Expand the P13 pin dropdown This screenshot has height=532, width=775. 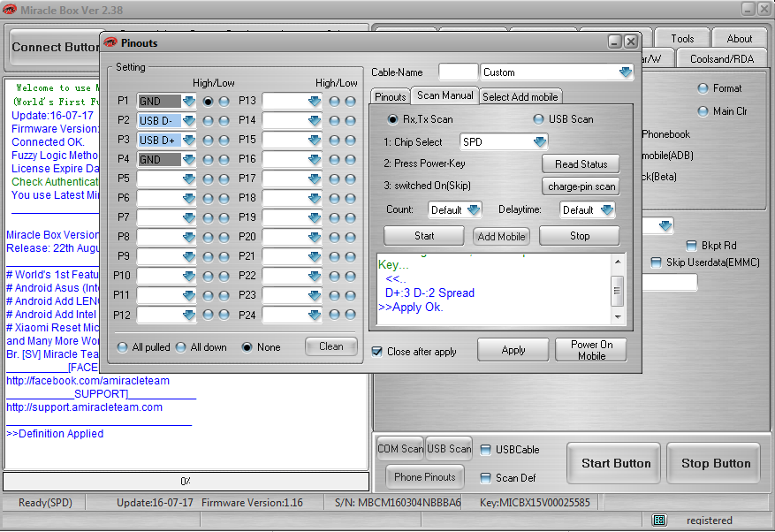point(315,101)
